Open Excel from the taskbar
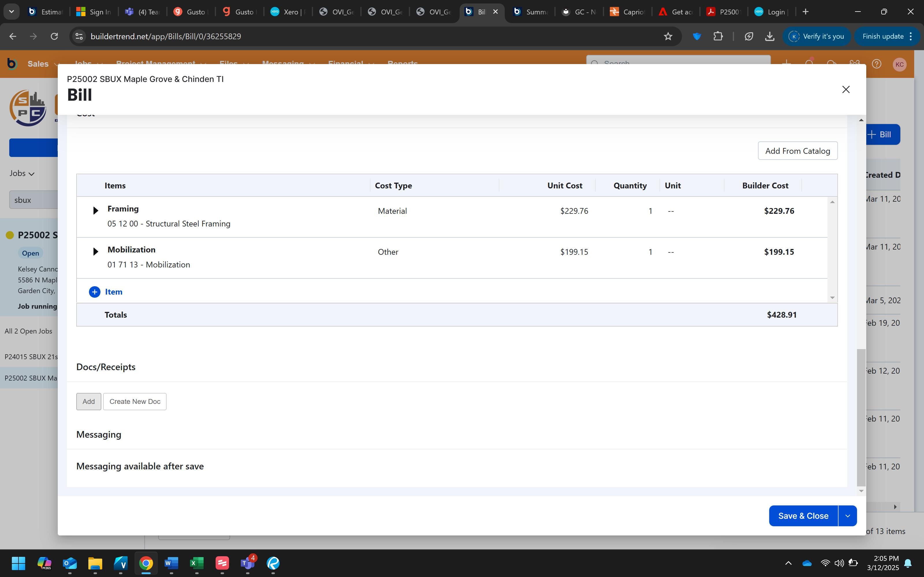 [x=197, y=563]
